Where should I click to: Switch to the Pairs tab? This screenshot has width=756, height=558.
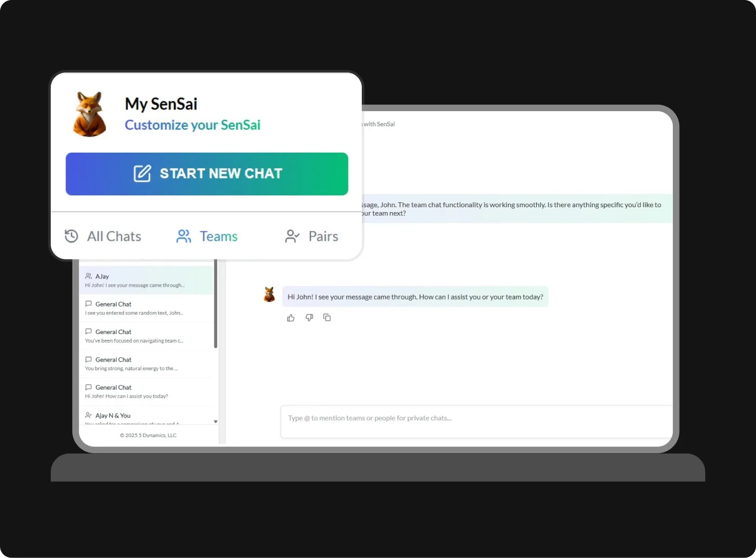tap(323, 236)
